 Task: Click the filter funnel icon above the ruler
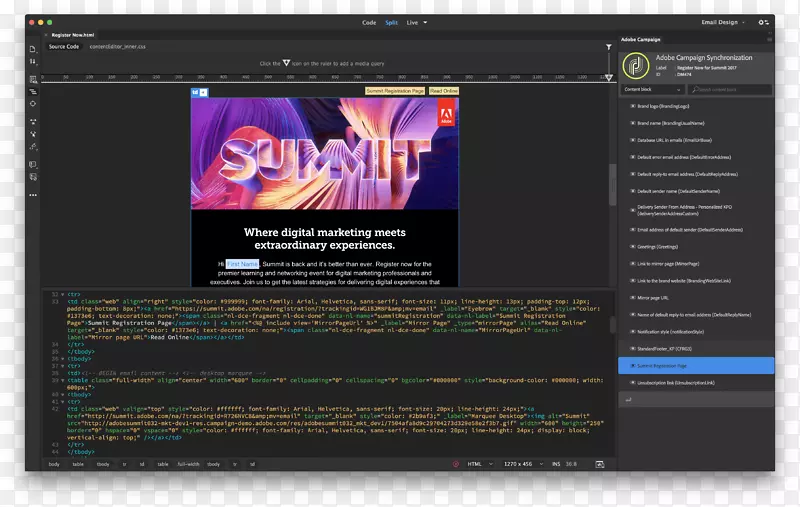(608, 47)
